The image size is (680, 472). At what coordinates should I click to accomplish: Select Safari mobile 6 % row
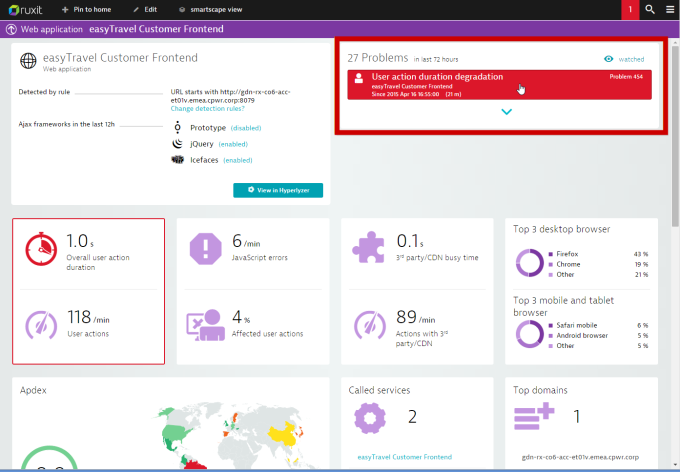click(598, 325)
